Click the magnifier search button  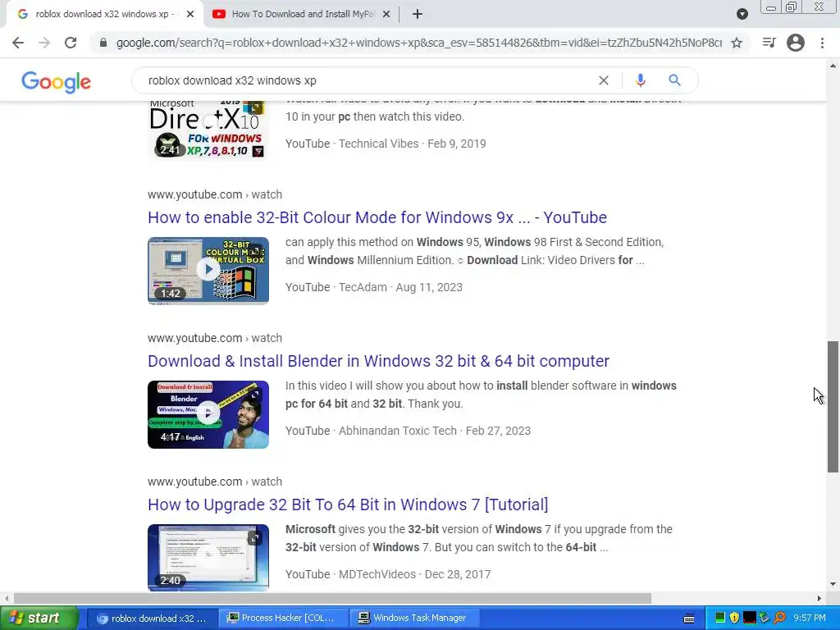pyautogui.click(x=674, y=80)
